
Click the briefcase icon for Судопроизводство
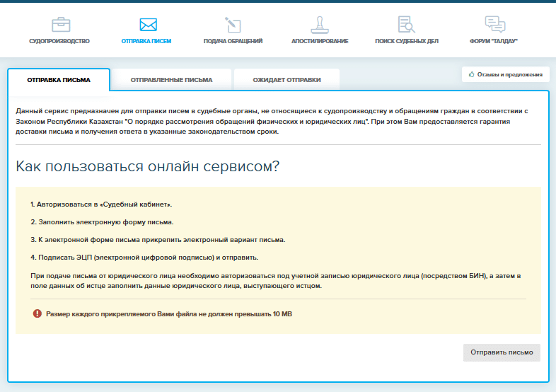(60, 25)
